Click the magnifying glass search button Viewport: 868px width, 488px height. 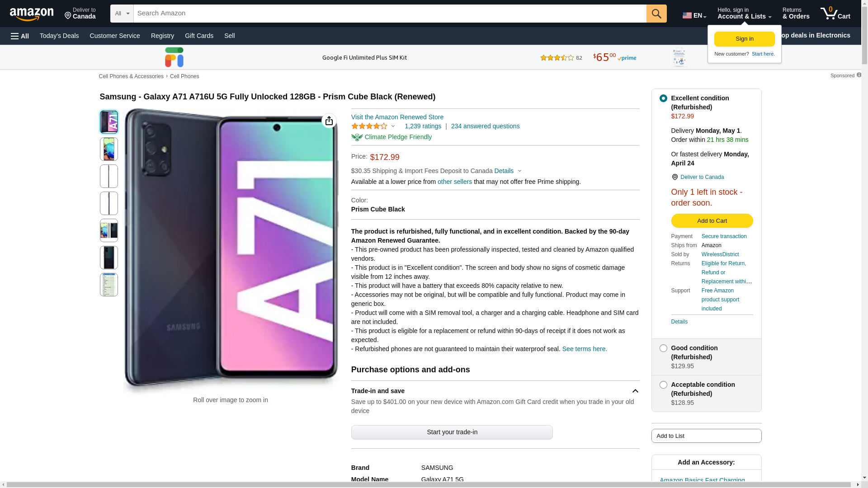[x=656, y=14]
